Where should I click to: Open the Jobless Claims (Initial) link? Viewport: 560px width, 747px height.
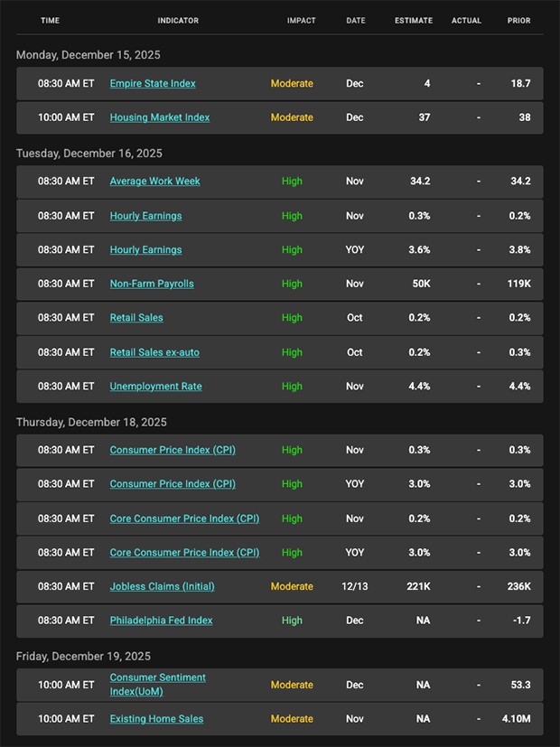point(163,586)
